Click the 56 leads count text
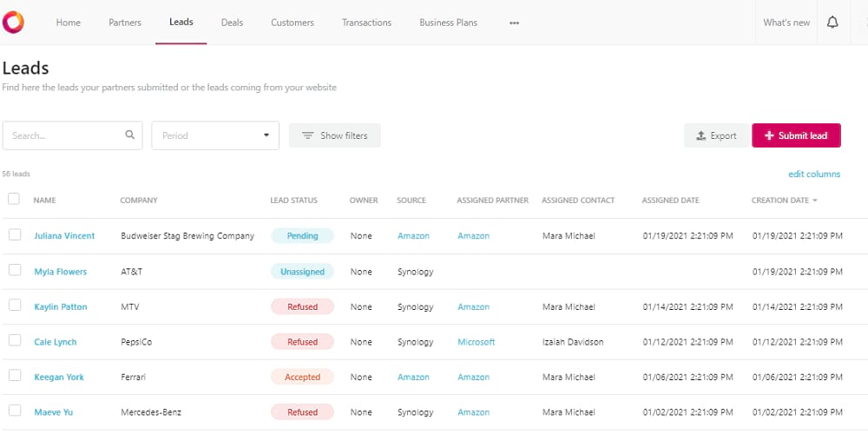The width and height of the screenshot is (868, 434). (16, 174)
